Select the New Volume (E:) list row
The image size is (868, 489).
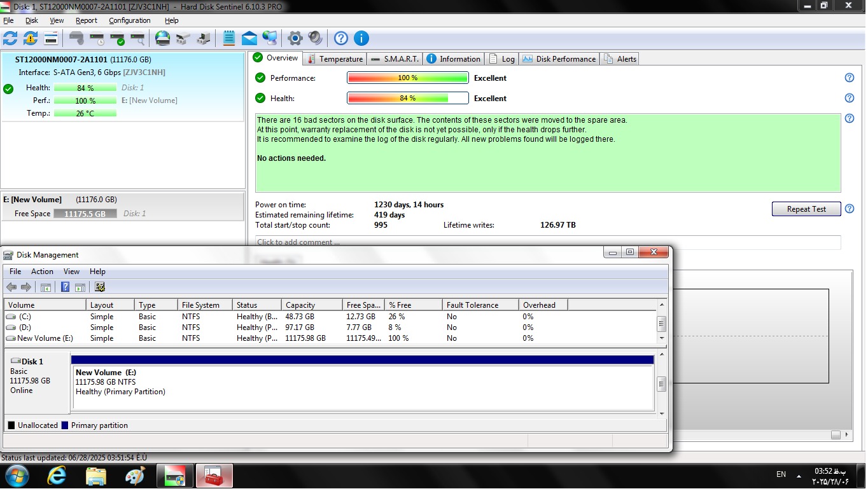coord(330,338)
